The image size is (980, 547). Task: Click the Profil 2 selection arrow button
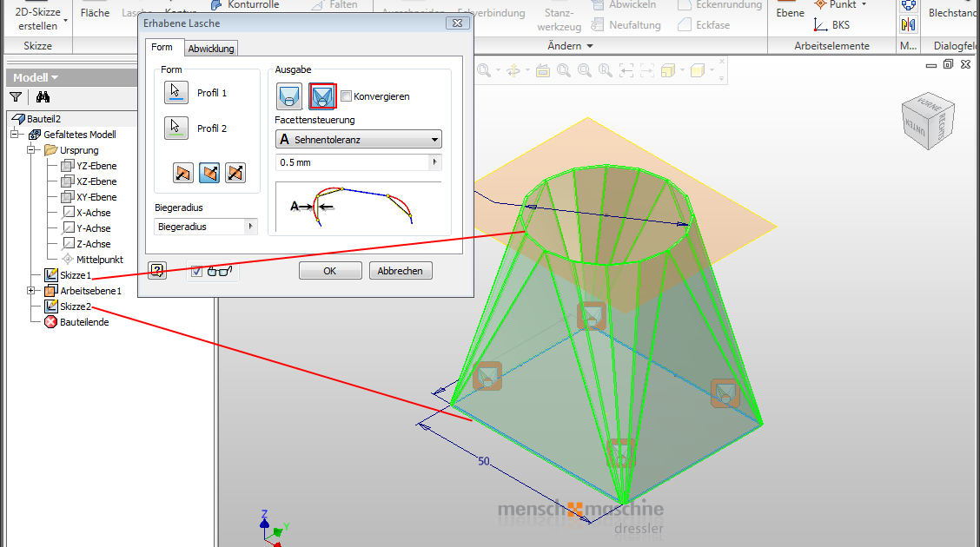[x=176, y=129]
